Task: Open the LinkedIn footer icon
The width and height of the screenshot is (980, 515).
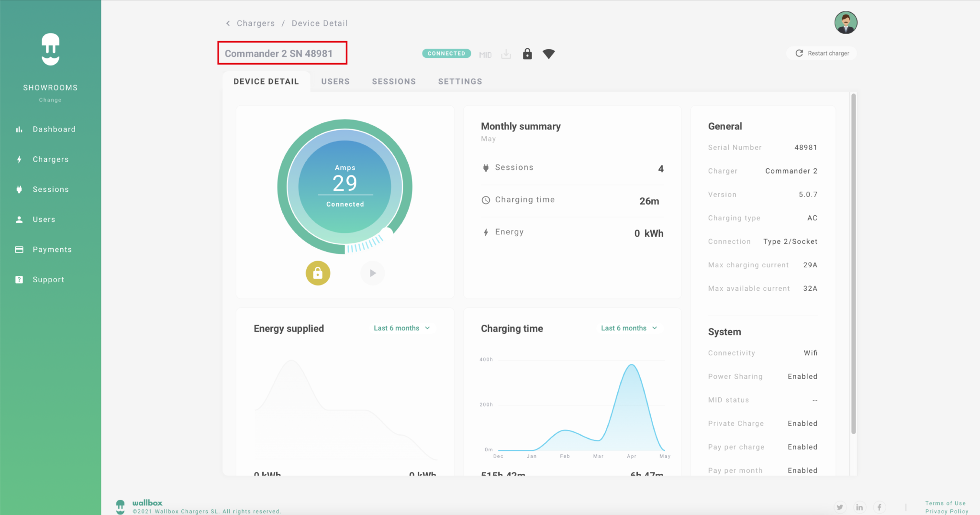Action: (859, 507)
